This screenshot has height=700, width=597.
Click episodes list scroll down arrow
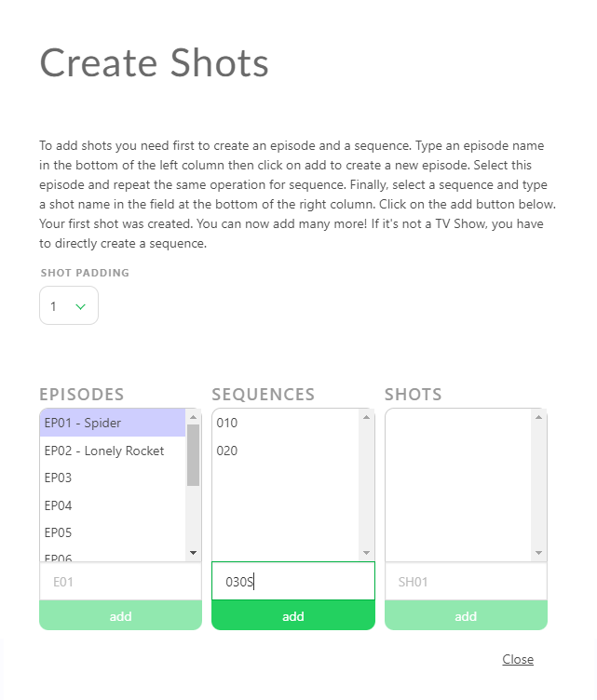click(x=194, y=553)
